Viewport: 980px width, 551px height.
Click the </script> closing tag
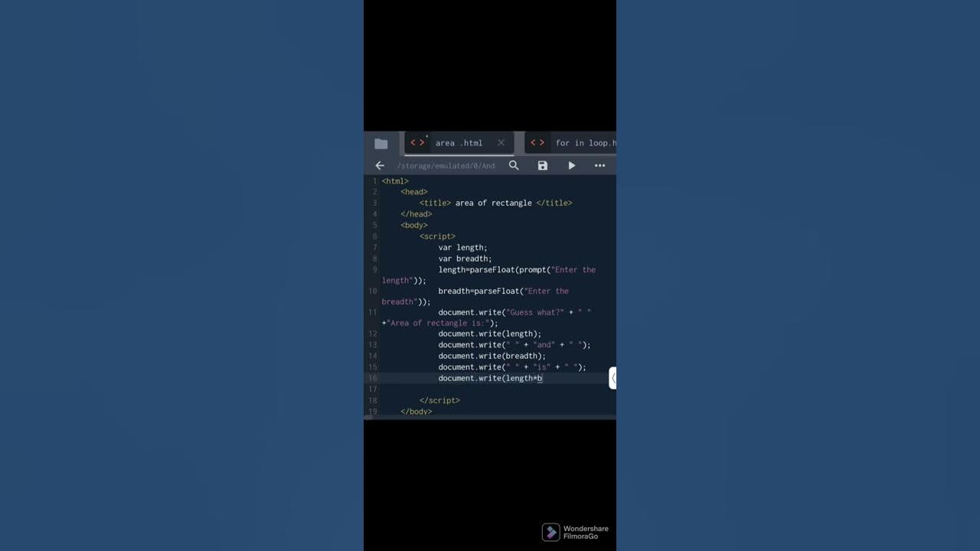point(439,400)
